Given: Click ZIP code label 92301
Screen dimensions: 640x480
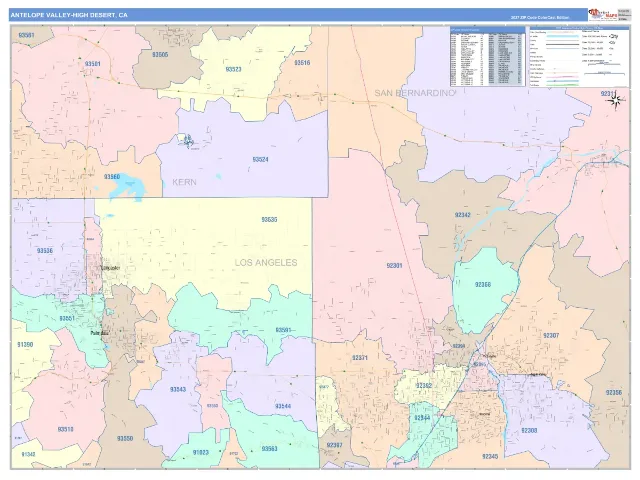Looking at the screenshot, I should (394, 266).
